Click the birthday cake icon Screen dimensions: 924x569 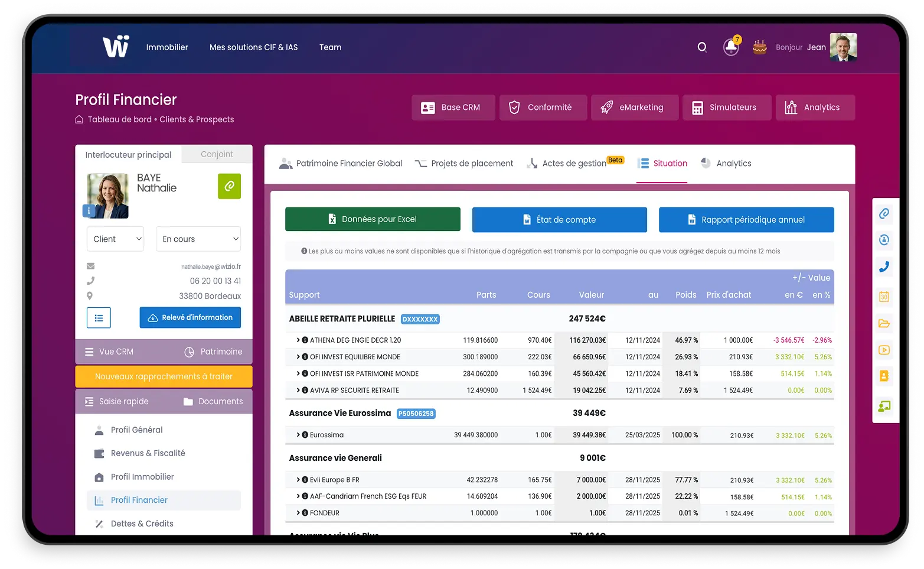[x=759, y=47]
